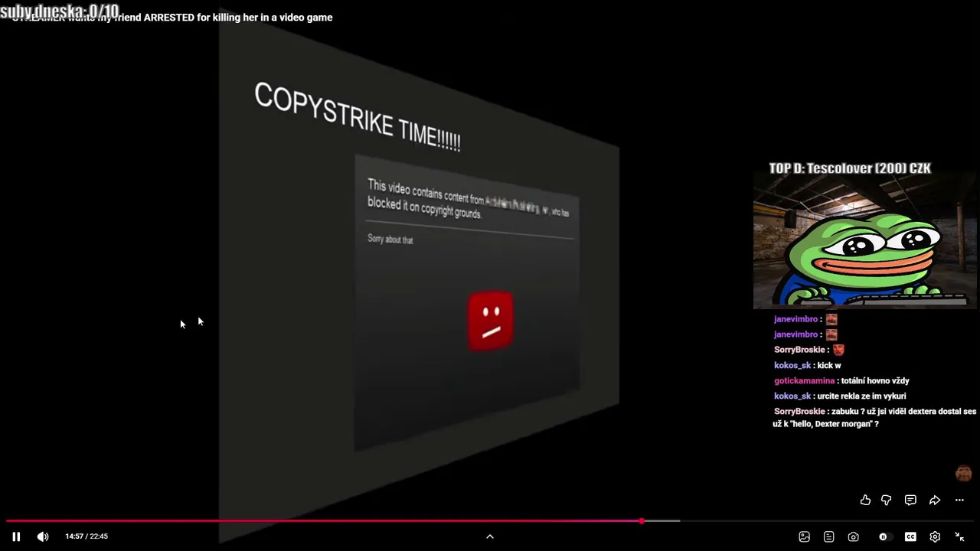Toggle closed captions with the CC button

point(910,536)
